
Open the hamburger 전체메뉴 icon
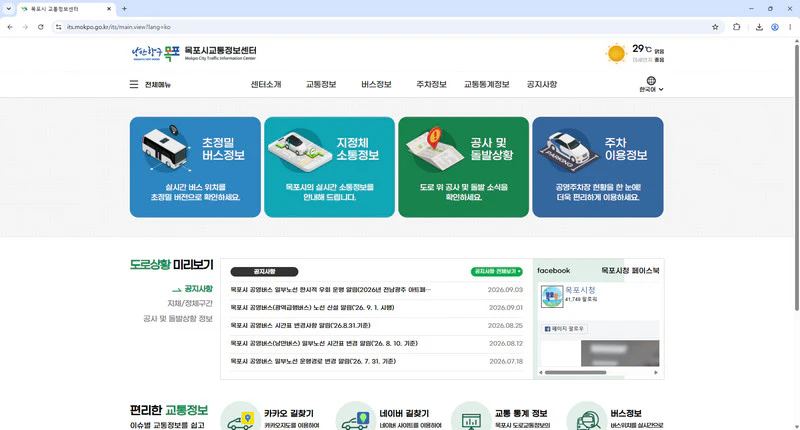pos(134,84)
